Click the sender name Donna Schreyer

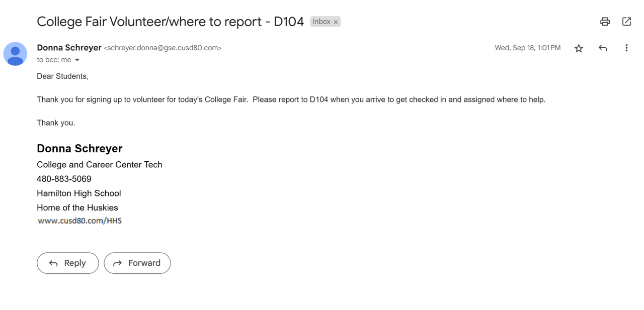click(x=68, y=48)
